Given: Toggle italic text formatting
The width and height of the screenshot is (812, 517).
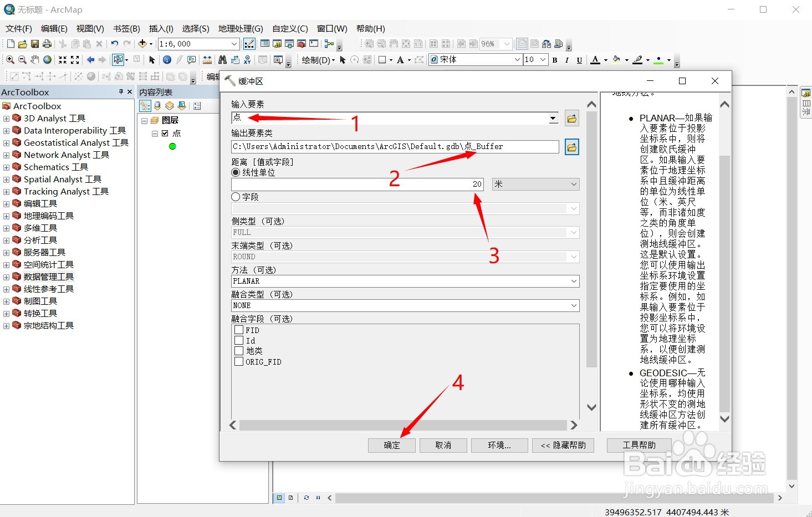Looking at the screenshot, I should tap(567, 60).
